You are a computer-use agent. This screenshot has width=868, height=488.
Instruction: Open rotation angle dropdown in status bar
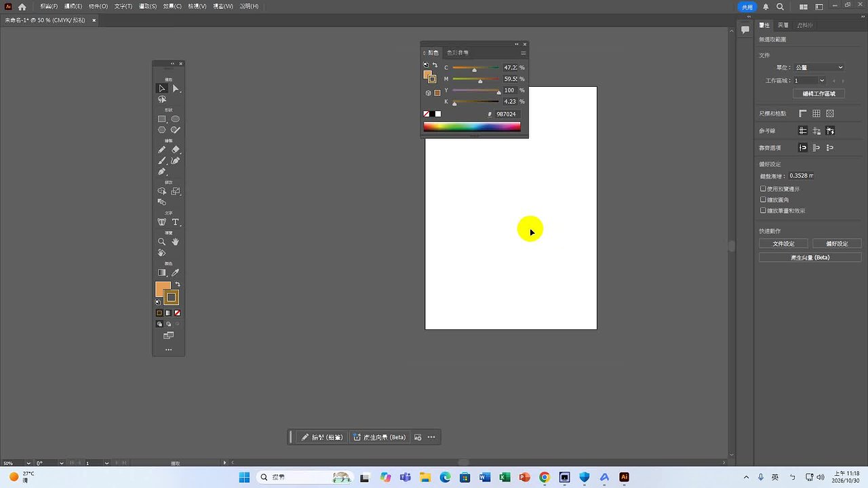tap(62, 463)
